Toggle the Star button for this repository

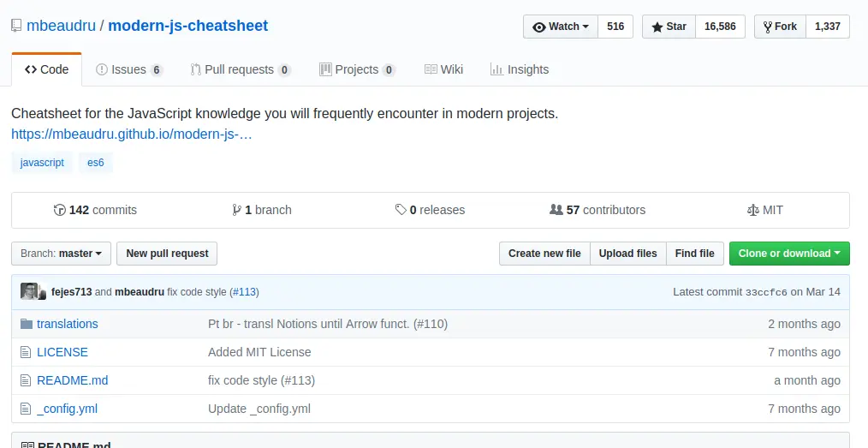[x=669, y=27]
